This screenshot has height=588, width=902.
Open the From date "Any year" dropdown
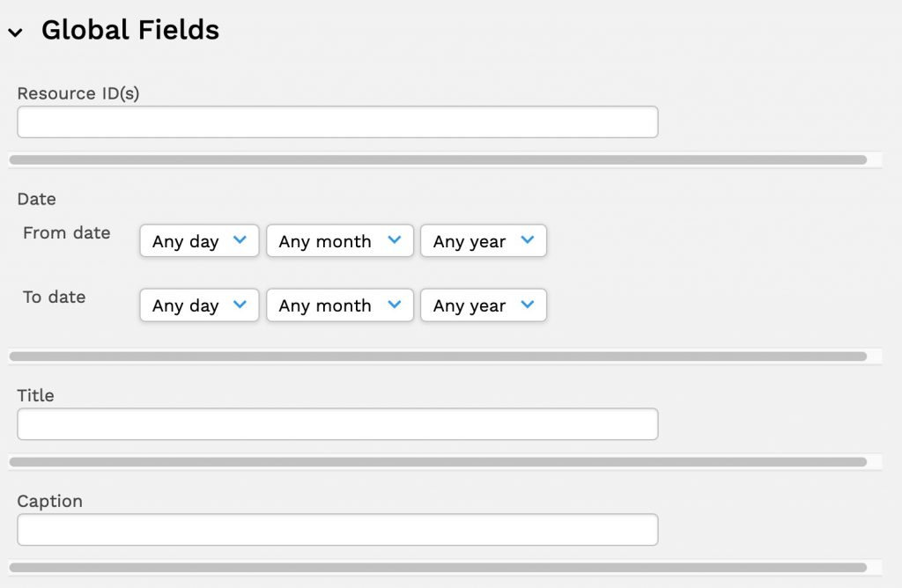click(484, 241)
